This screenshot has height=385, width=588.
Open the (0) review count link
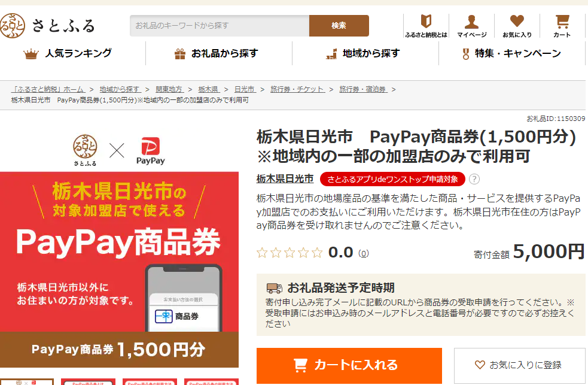tap(363, 253)
